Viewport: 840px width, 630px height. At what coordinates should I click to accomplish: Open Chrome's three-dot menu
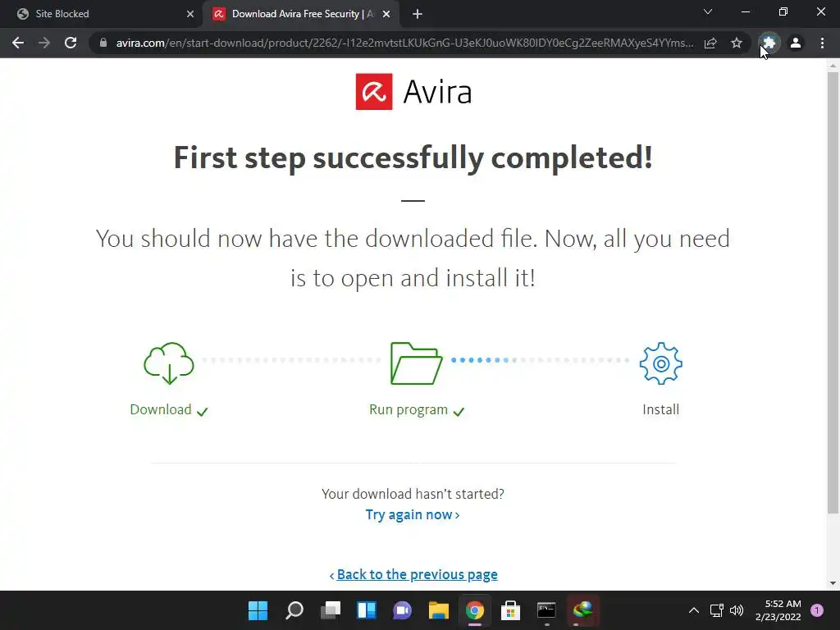click(822, 43)
